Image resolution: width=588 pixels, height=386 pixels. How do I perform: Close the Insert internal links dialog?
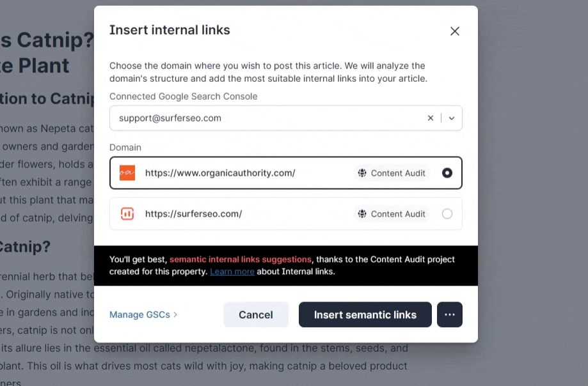455,31
